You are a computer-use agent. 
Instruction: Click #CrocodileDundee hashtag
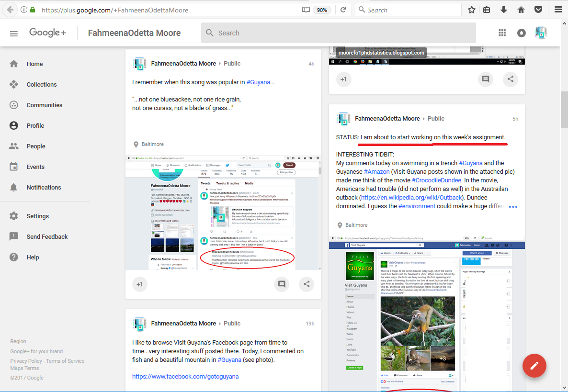coord(436,180)
